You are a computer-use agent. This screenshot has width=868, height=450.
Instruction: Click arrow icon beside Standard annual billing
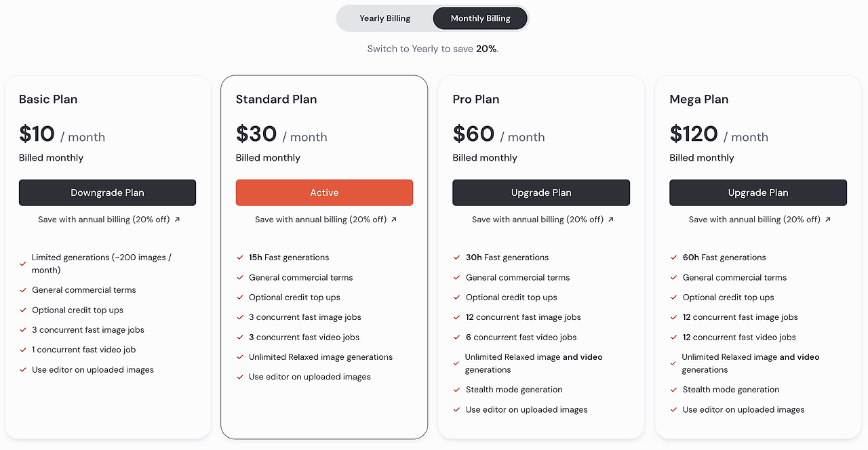pyautogui.click(x=394, y=220)
